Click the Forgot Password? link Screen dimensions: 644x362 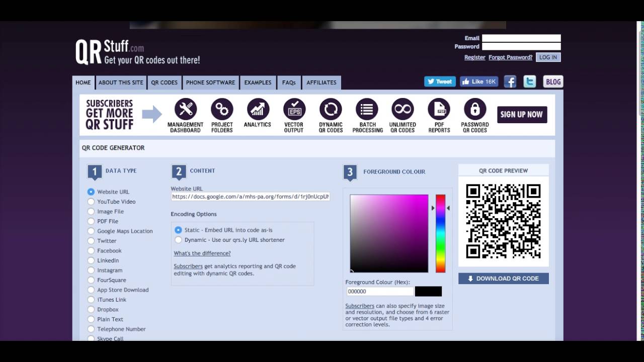(x=510, y=57)
